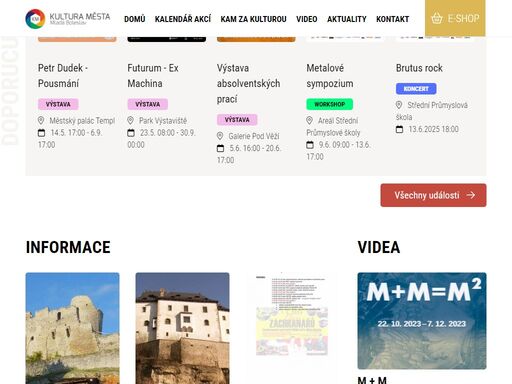Click the VIDEA heading
This screenshot has width=512, height=384.
pos(379,247)
